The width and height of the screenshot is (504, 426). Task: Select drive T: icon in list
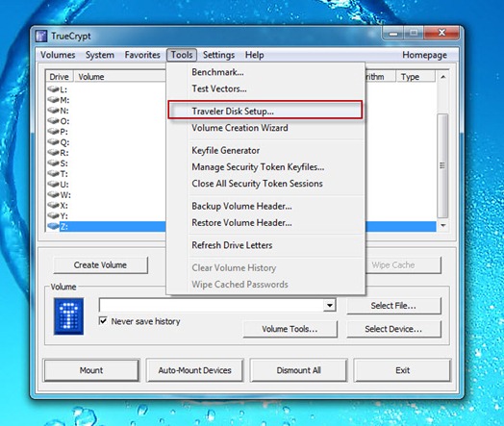pyautogui.click(x=53, y=173)
